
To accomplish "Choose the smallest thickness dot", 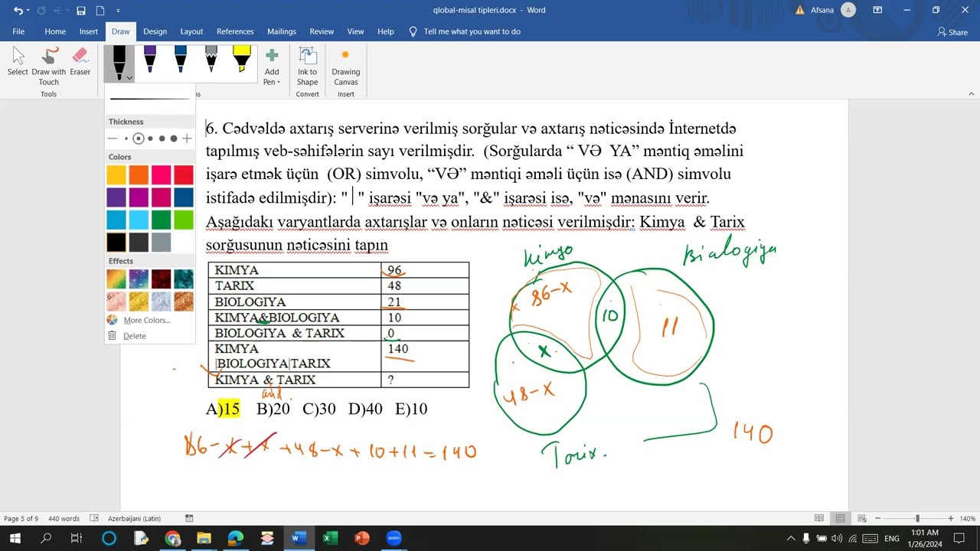I will [126, 139].
